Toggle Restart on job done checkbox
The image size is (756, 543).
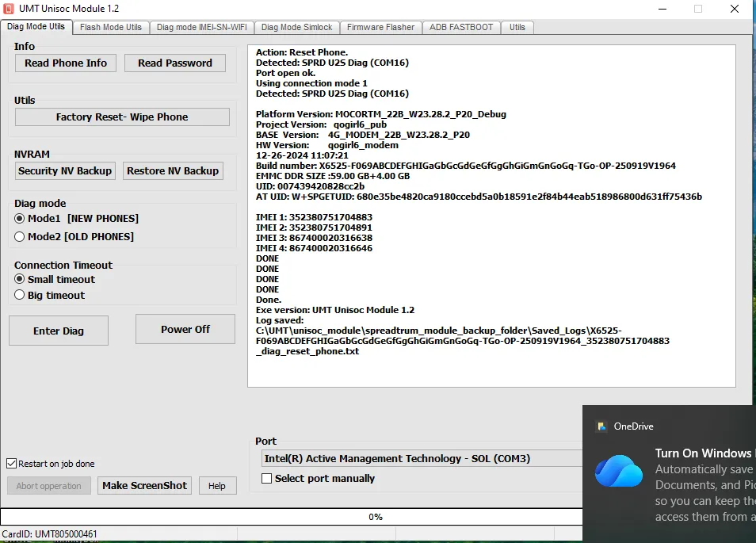(x=12, y=464)
